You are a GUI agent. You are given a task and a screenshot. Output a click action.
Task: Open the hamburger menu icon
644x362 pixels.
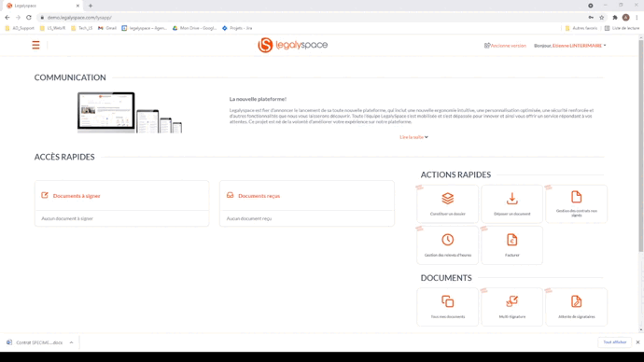[x=35, y=45]
